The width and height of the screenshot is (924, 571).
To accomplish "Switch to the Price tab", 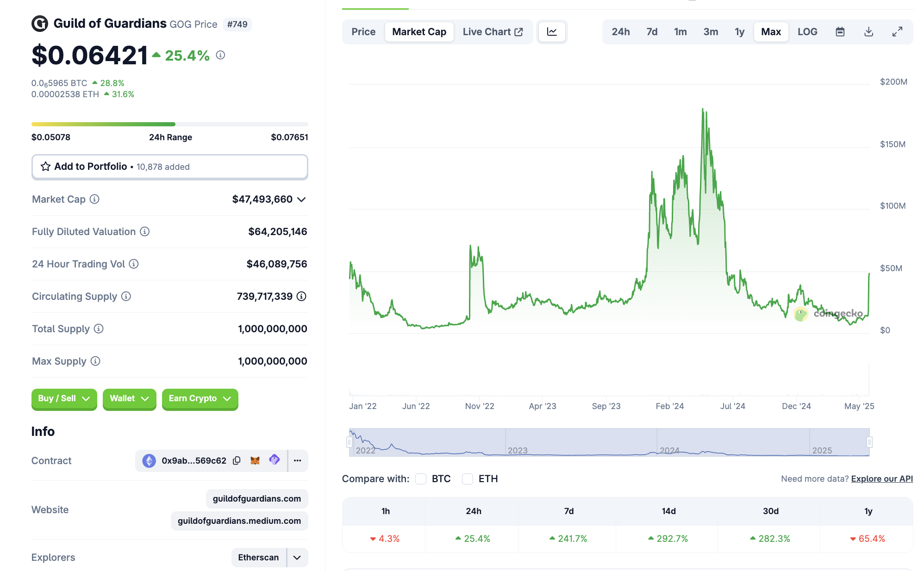I will coord(363,32).
